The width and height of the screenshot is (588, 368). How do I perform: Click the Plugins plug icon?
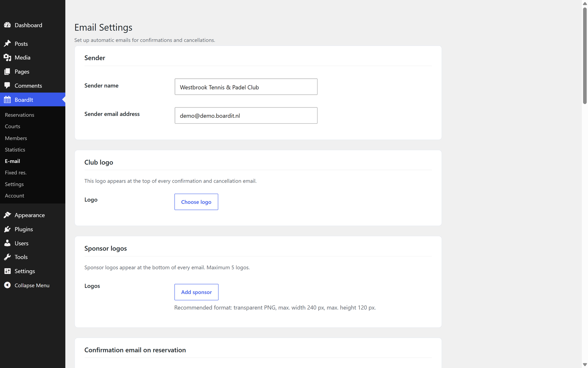click(x=7, y=229)
